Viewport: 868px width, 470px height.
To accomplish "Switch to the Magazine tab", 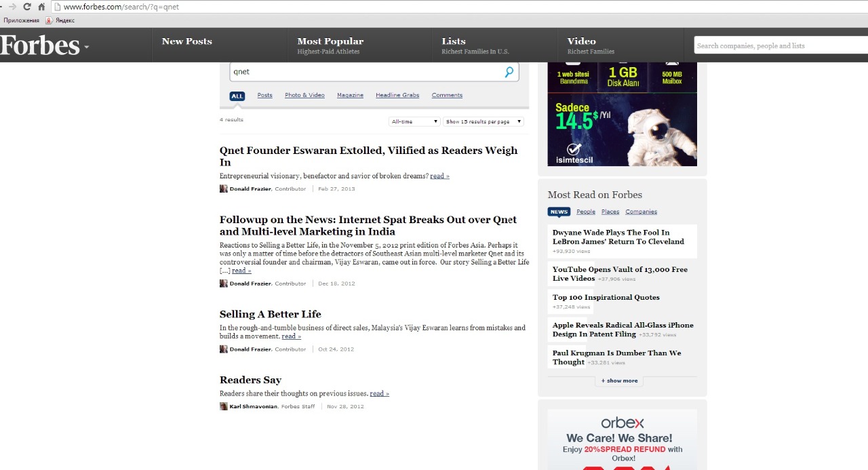I will tap(350, 96).
